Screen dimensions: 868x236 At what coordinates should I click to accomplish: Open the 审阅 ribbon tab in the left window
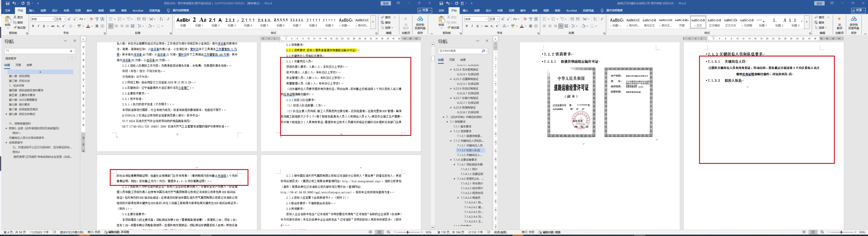(x=101, y=10)
